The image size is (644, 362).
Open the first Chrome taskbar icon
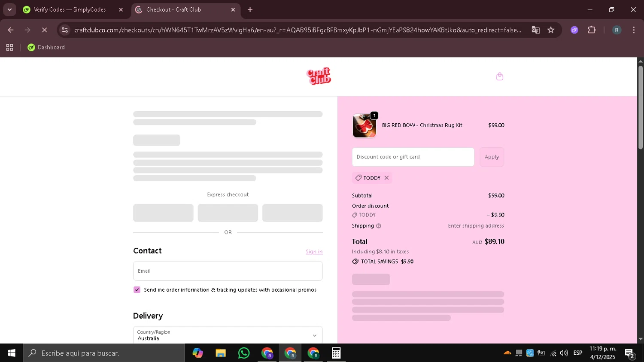point(267,353)
